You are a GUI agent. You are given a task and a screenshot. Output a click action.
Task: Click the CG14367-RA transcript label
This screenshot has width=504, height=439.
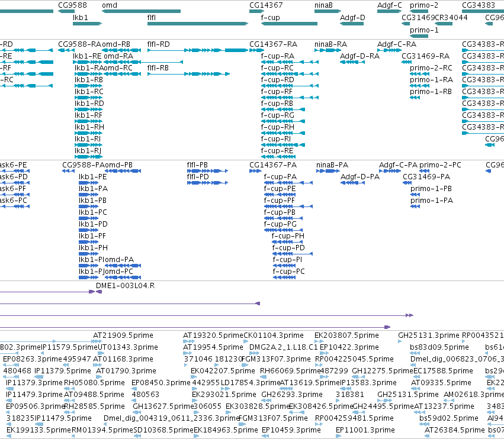point(274,44)
